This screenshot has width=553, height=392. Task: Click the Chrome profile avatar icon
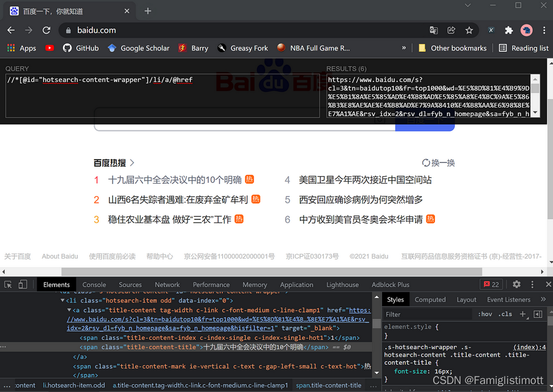click(526, 30)
